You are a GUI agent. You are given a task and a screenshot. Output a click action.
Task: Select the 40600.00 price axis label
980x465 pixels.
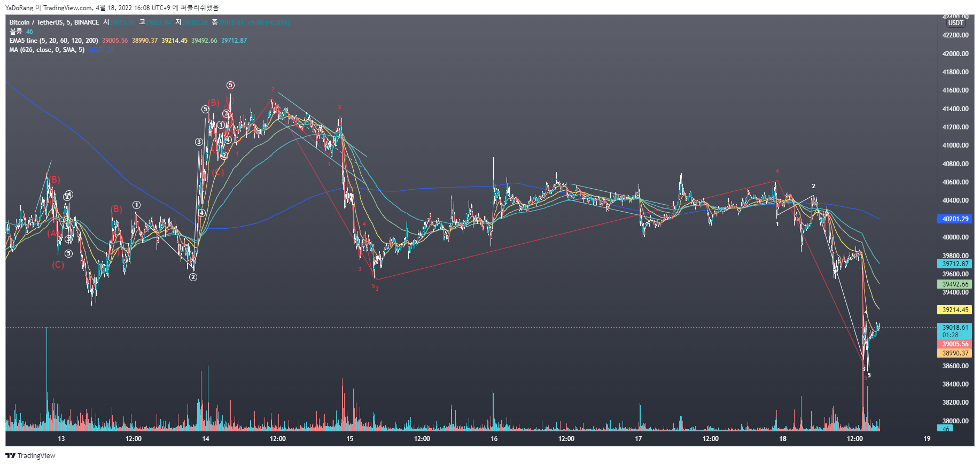(955, 182)
